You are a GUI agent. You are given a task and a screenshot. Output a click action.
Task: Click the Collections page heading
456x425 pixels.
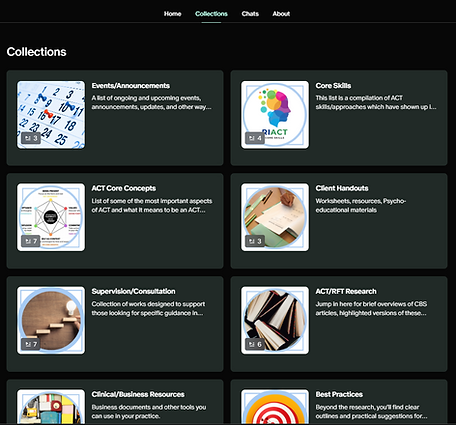click(x=37, y=52)
